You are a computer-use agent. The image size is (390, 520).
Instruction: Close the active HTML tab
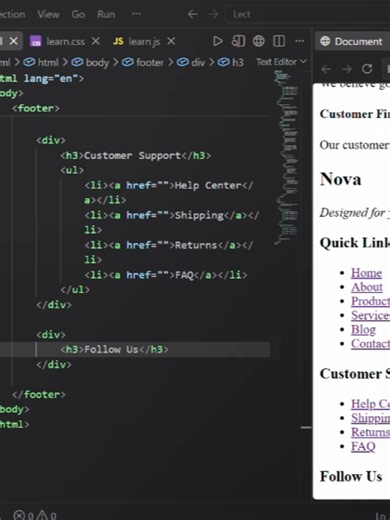14,41
